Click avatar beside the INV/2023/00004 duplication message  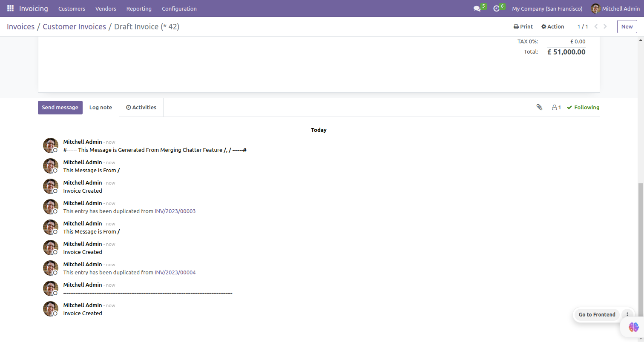point(51,268)
